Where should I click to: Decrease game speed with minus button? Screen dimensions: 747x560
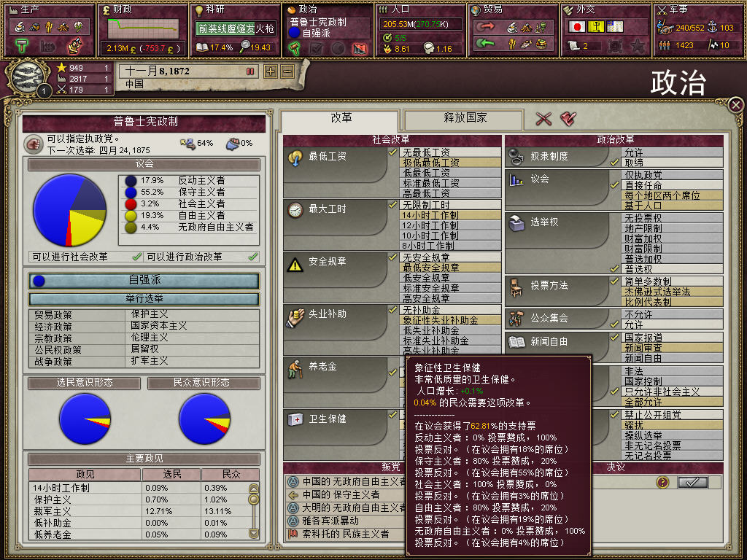(x=287, y=71)
